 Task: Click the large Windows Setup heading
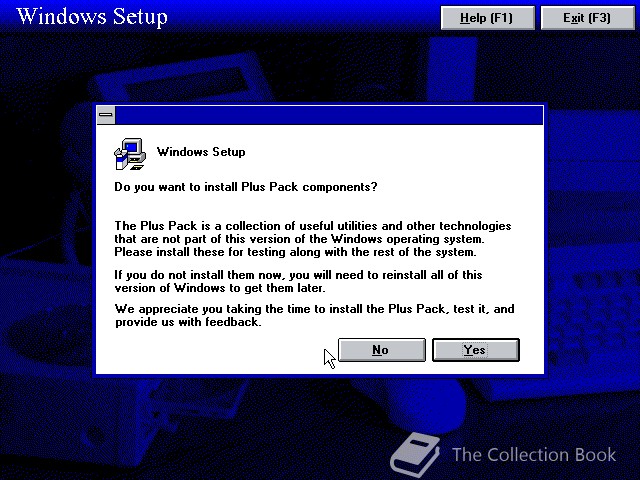[92, 17]
